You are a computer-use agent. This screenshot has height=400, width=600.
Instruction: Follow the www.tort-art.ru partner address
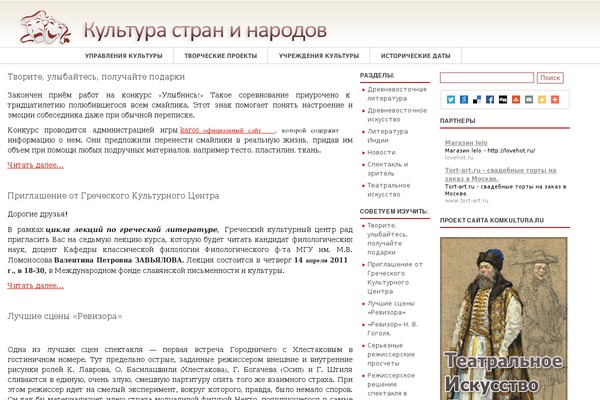point(466,201)
